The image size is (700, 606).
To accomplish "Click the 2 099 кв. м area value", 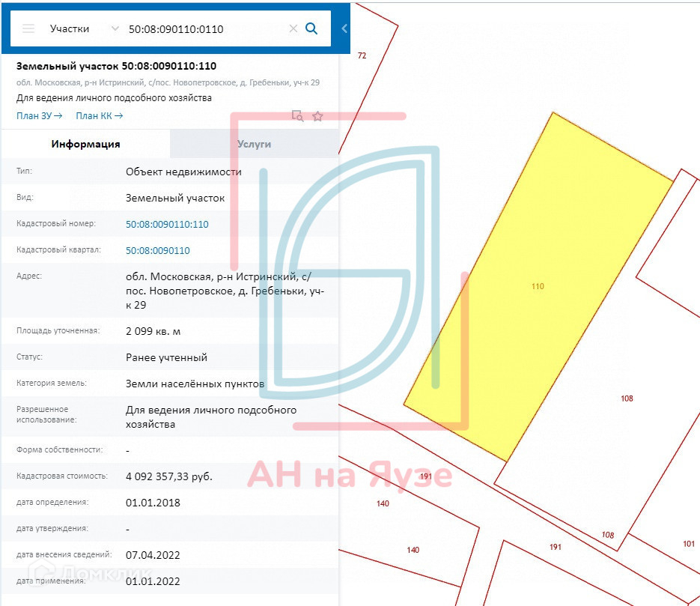I will pos(153,331).
